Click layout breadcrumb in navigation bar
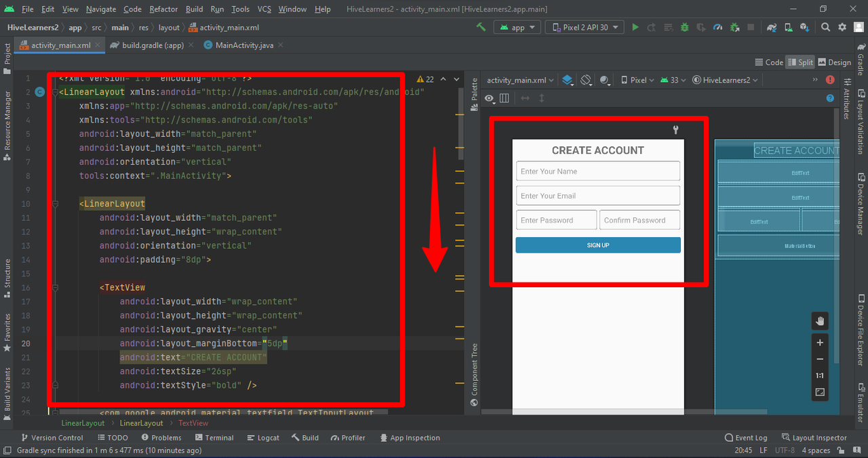 (x=169, y=28)
